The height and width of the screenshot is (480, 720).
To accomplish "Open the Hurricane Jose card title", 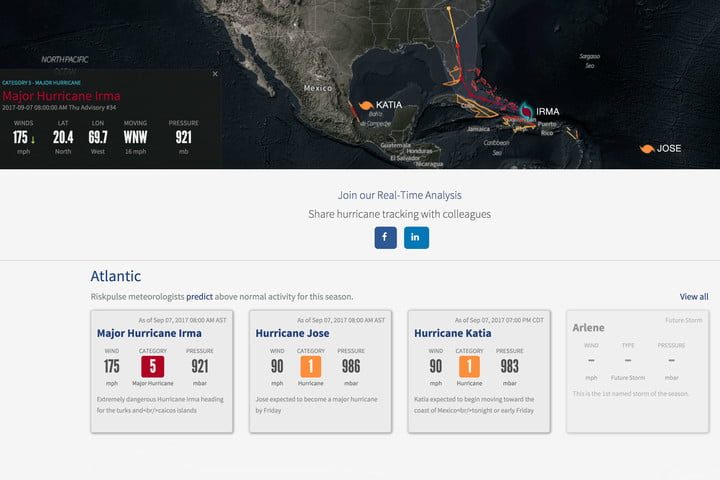I will 293,333.
